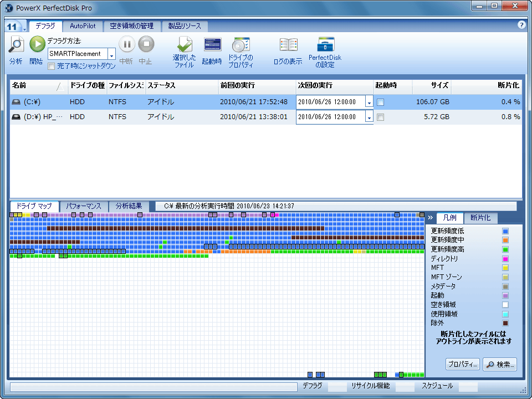The width and height of the screenshot is (532, 399).
Task: Click the MFT ゾーン color swatch
Action: click(x=505, y=277)
